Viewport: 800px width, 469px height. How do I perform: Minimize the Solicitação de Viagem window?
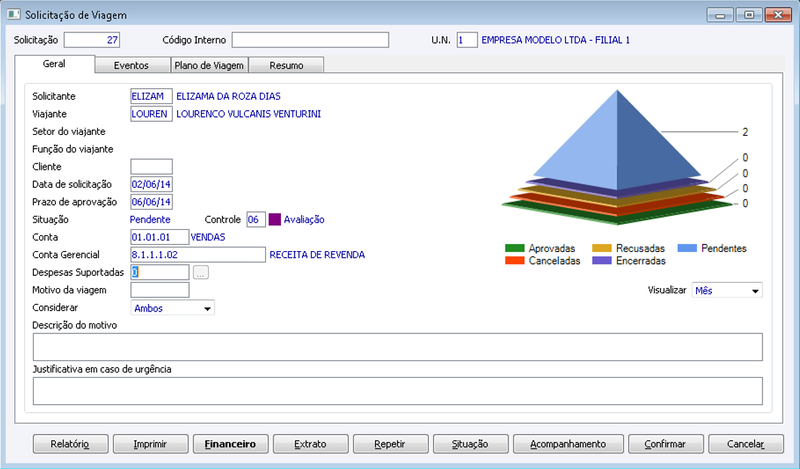pos(720,15)
